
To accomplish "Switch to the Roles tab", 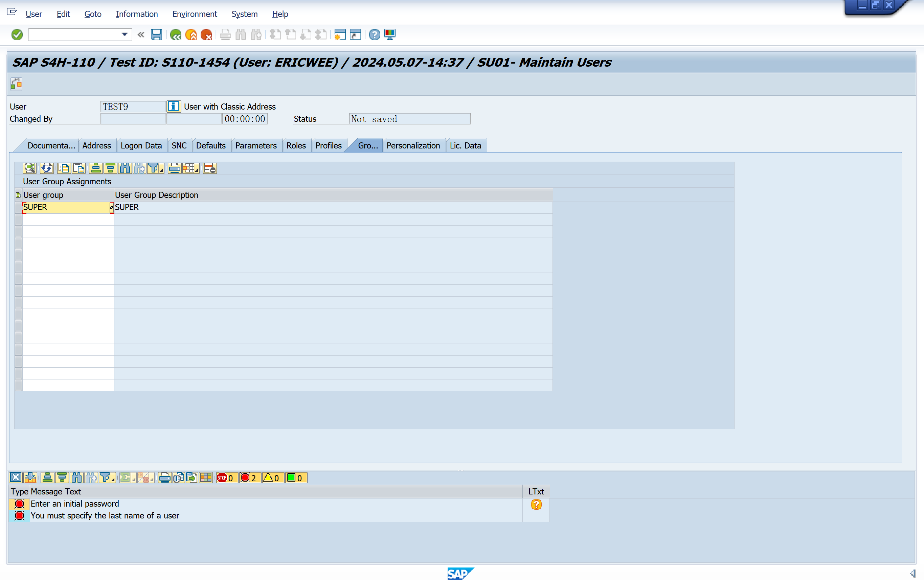I will click(x=296, y=146).
